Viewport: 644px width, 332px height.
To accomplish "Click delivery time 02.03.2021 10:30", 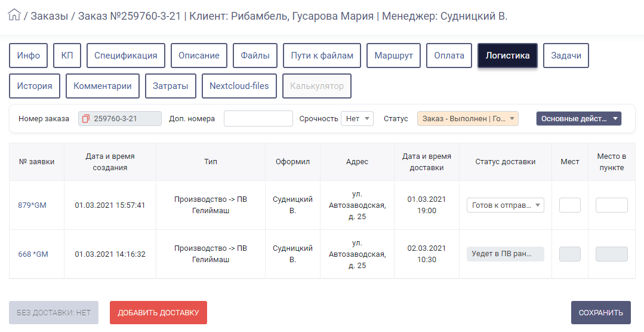I will click(427, 254).
